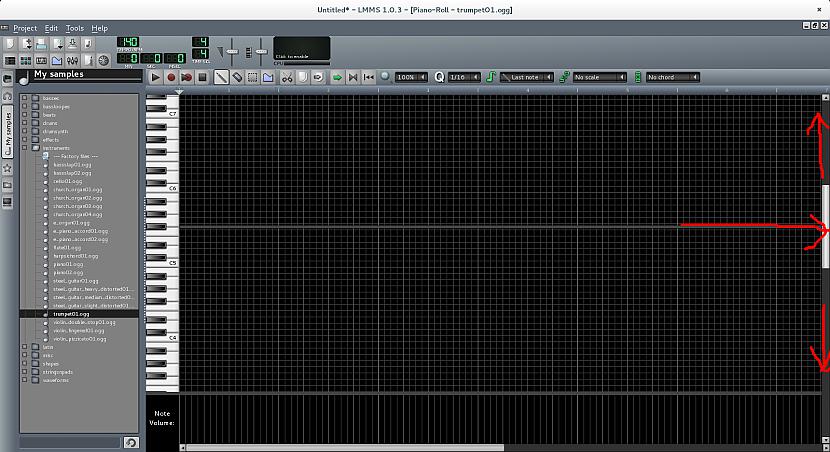Open the No scale dropdown
The height and width of the screenshot is (452, 830).
coord(600,77)
